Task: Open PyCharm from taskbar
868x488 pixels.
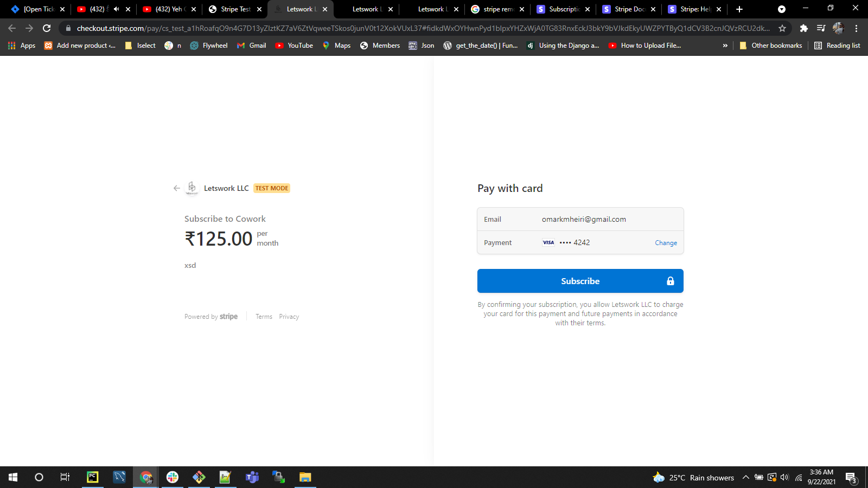Action: coord(93,477)
